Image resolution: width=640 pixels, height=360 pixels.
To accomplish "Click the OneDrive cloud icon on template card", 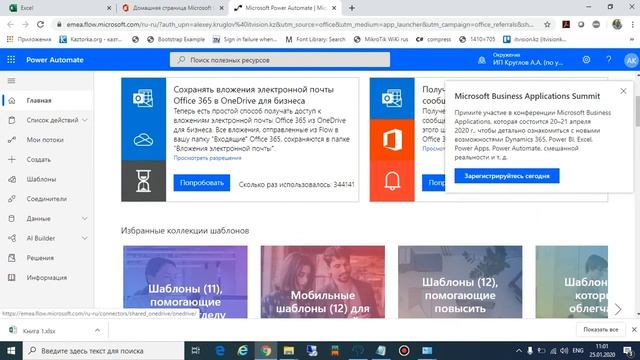I will coord(143,140).
